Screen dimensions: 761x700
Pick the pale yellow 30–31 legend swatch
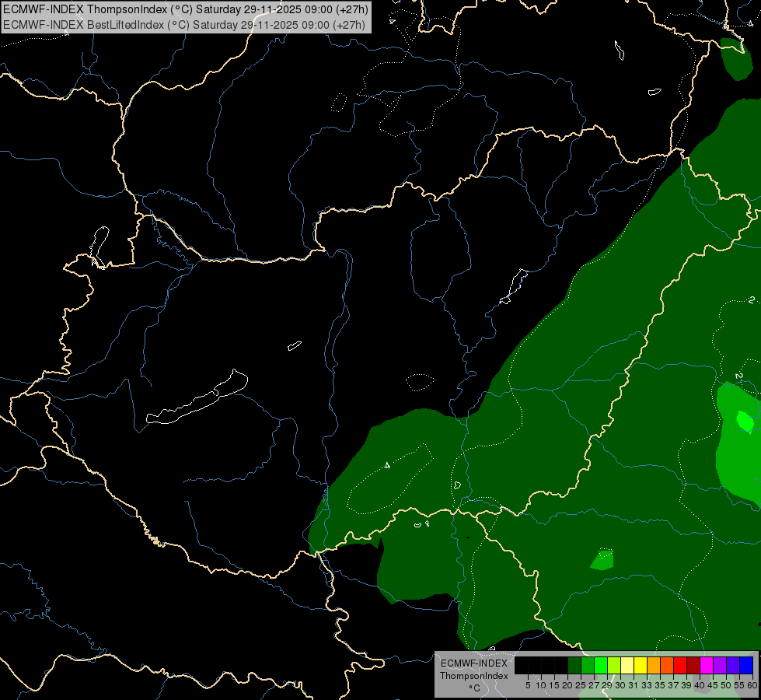[627, 665]
